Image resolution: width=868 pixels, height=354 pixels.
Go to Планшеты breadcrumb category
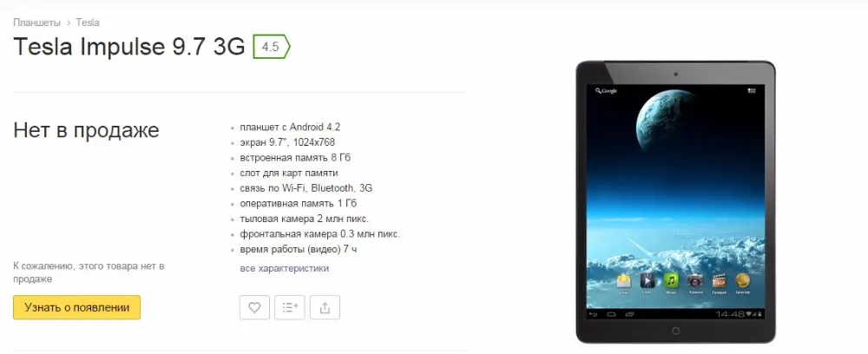pyautogui.click(x=36, y=23)
